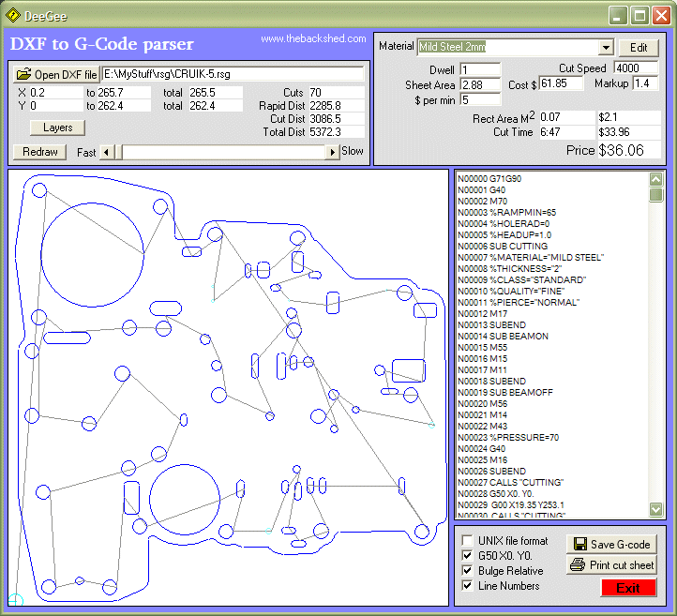Click the Cut Speed input field
This screenshot has height=616, width=677.
[636, 68]
